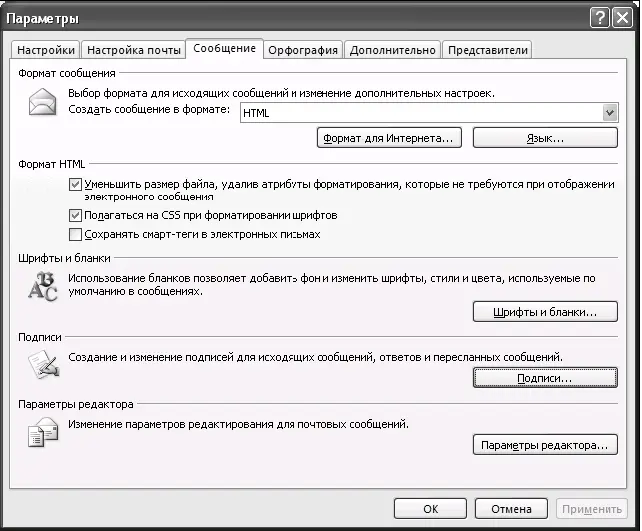The height and width of the screenshot is (531, 642).
Task: Click the signature pen-and-paper icon
Action: [44, 364]
